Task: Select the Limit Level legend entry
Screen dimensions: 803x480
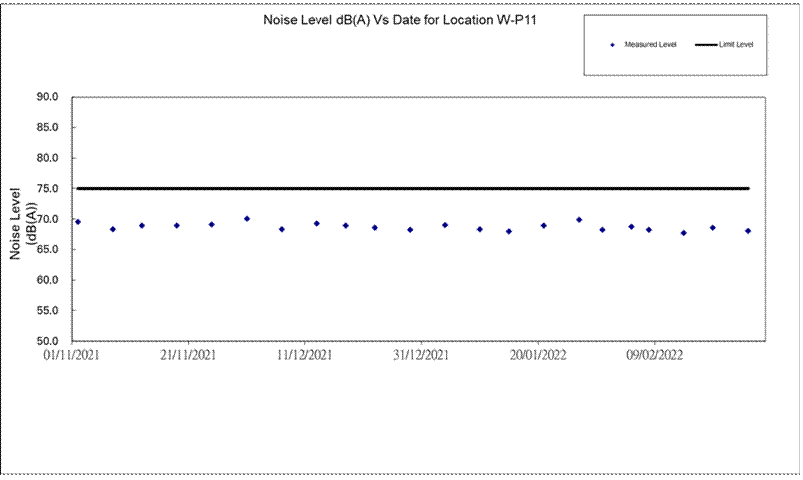Action: [x=737, y=45]
